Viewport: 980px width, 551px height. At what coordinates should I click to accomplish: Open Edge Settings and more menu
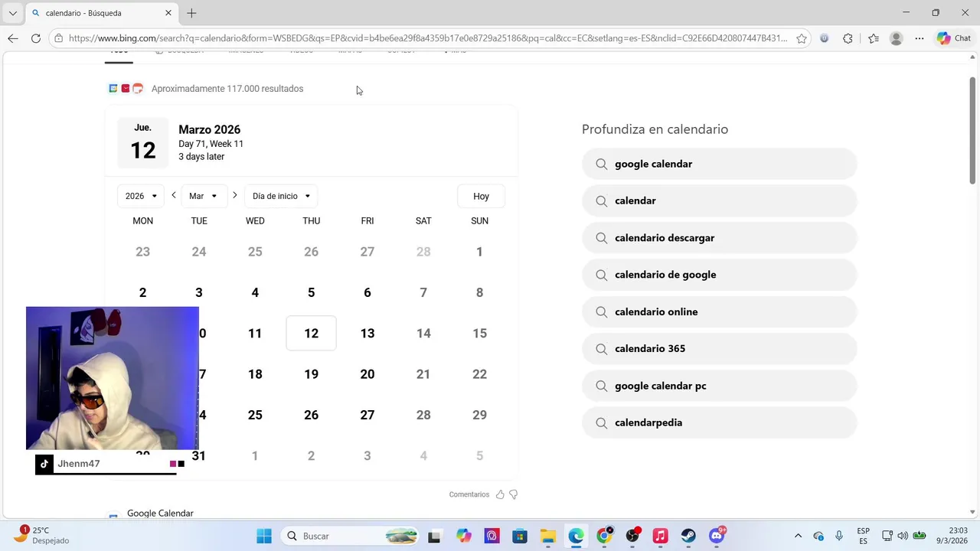tap(920, 38)
